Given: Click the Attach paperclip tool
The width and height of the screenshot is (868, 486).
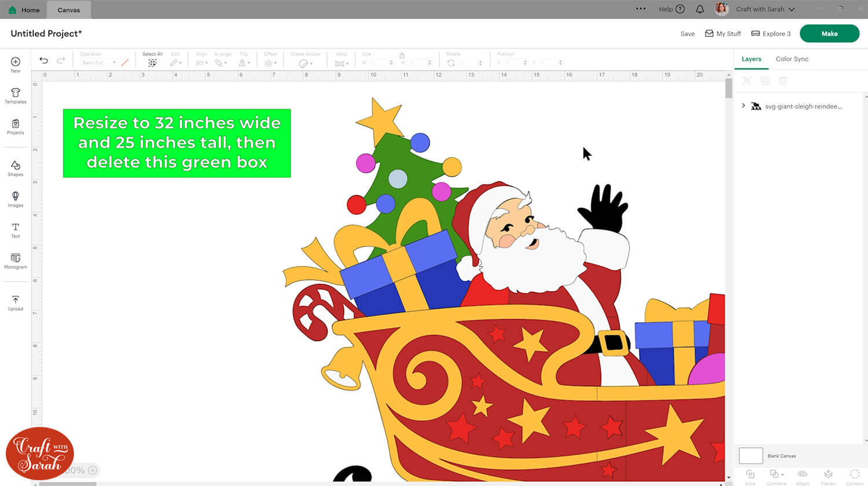Looking at the screenshot, I should pyautogui.click(x=802, y=477).
